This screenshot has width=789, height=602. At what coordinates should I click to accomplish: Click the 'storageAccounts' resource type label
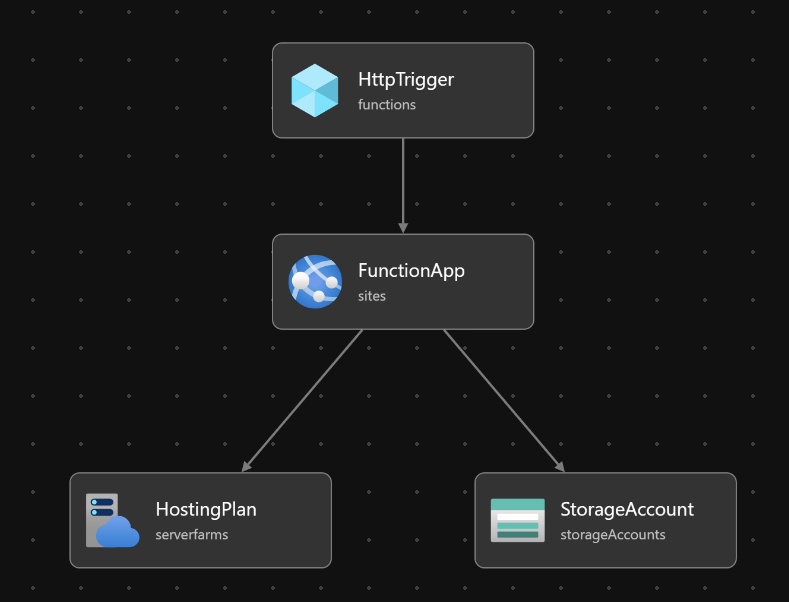(x=613, y=535)
